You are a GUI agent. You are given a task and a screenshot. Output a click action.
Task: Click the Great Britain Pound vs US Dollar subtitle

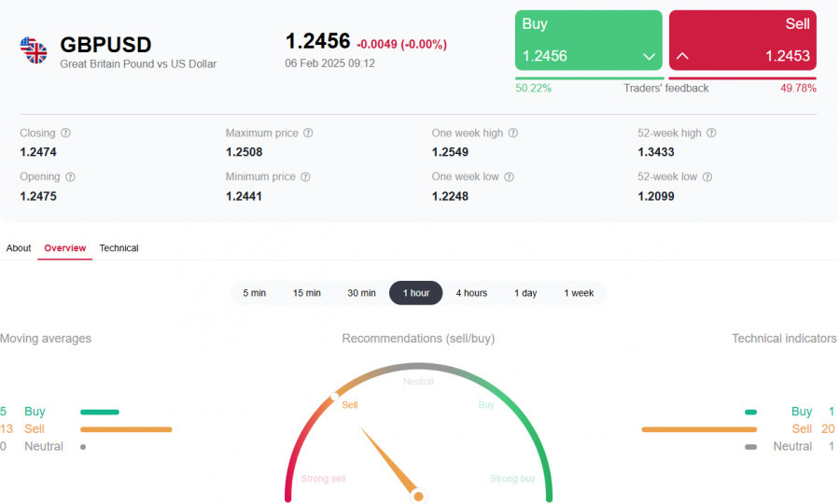pos(138,63)
